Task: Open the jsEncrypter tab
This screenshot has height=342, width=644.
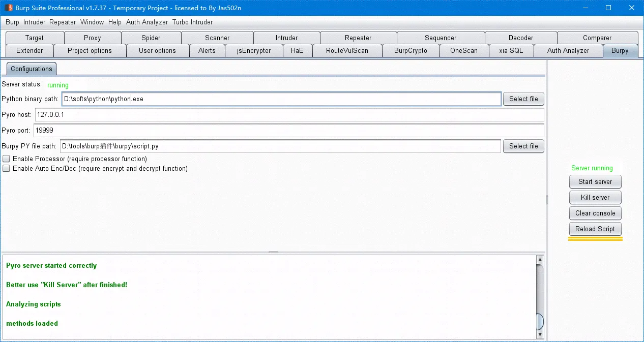Action: (x=254, y=51)
